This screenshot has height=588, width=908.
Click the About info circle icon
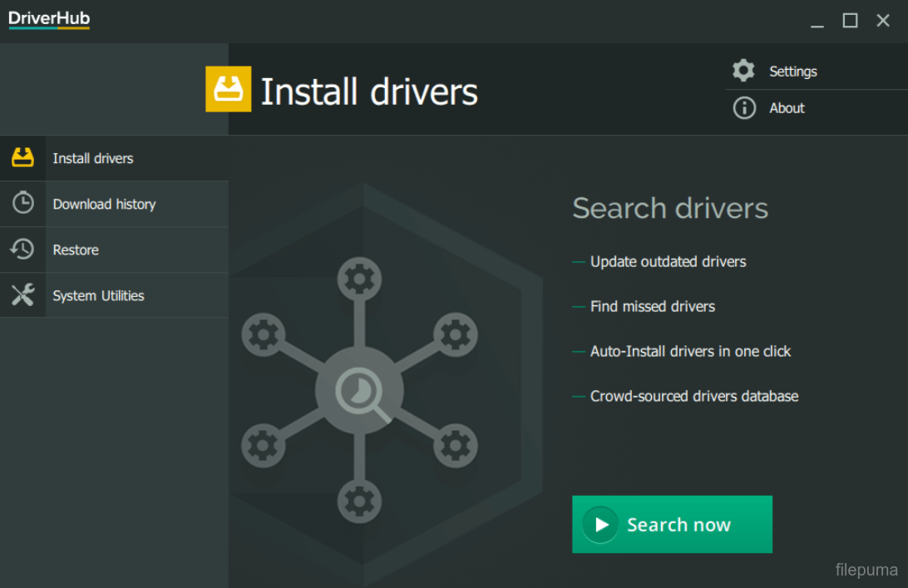tap(743, 108)
